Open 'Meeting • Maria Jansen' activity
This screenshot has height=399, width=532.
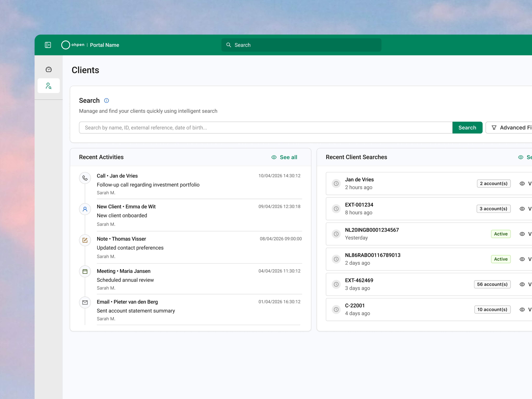(124, 271)
